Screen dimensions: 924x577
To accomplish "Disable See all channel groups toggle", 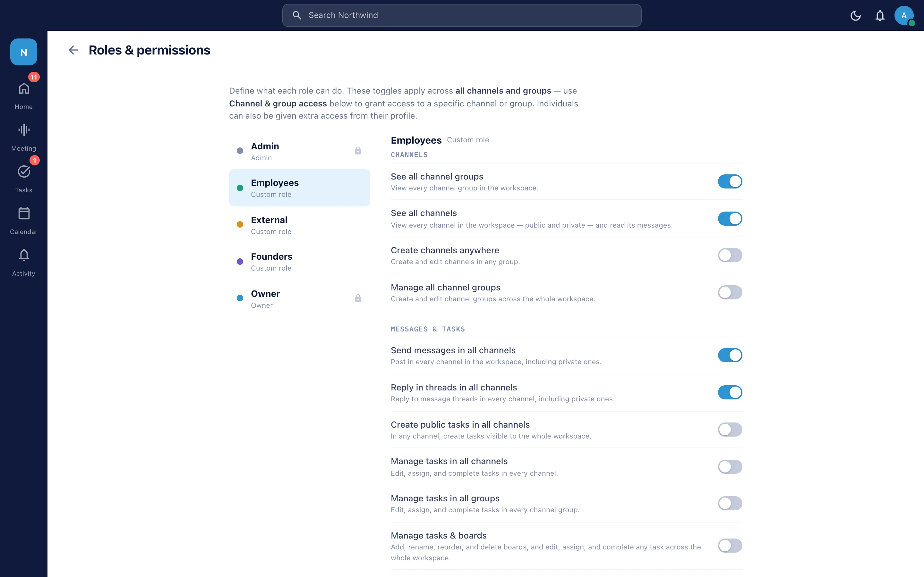I will (730, 182).
